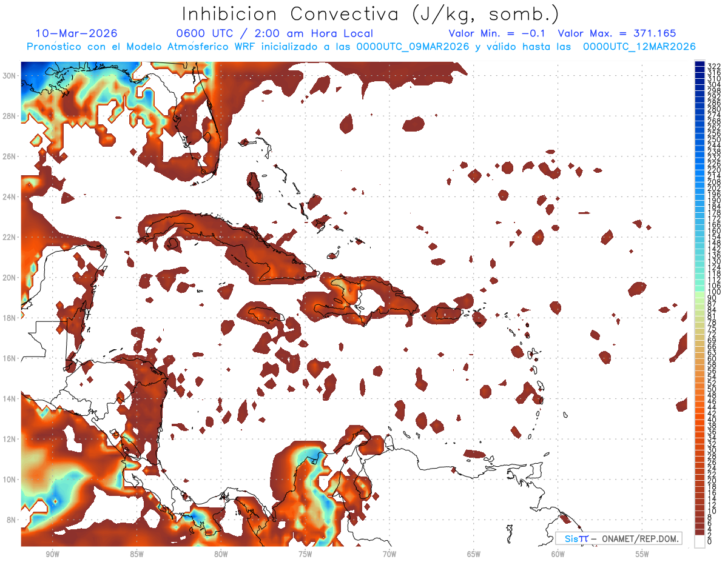Image resolution: width=728 pixels, height=562 pixels.
Task: Click the '12N' latitude label
Action: click(x=10, y=438)
